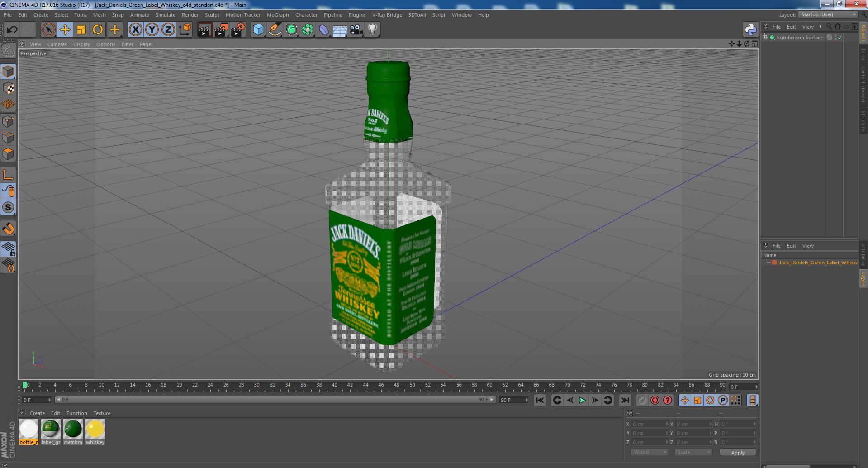Screen dimensions: 868x468
Task: Toggle Enable Snap in left toolbar
Action: coord(8,207)
